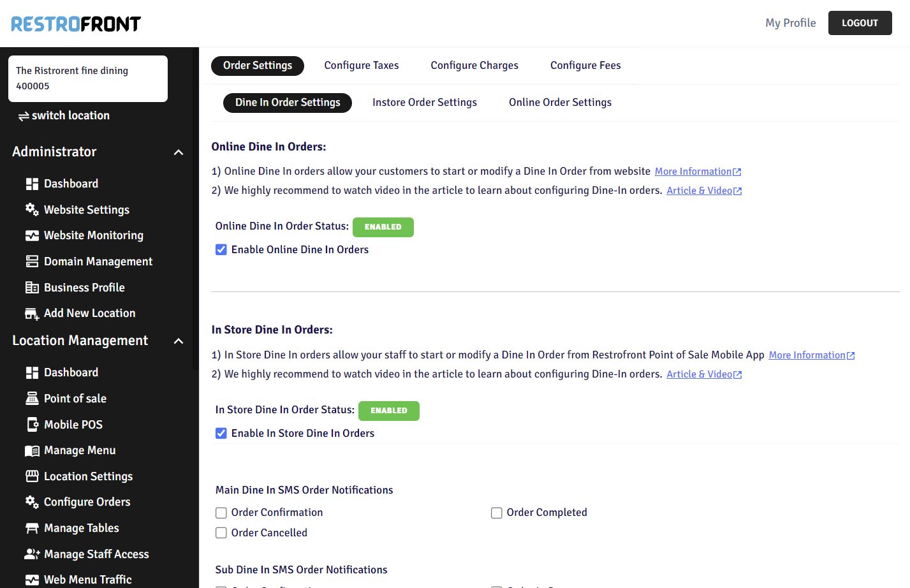The height and width of the screenshot is (588, 910).
Task: Open More Information link for In Store Dine In
Action: point(807,355)
